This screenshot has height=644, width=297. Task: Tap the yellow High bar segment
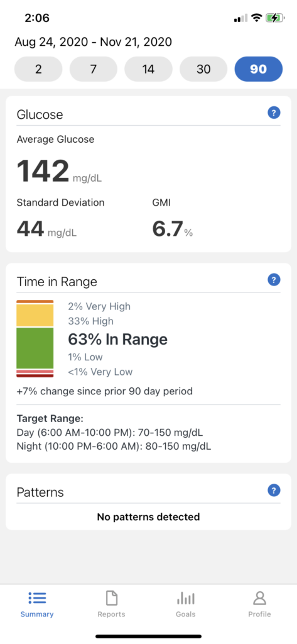coord(35,315)
